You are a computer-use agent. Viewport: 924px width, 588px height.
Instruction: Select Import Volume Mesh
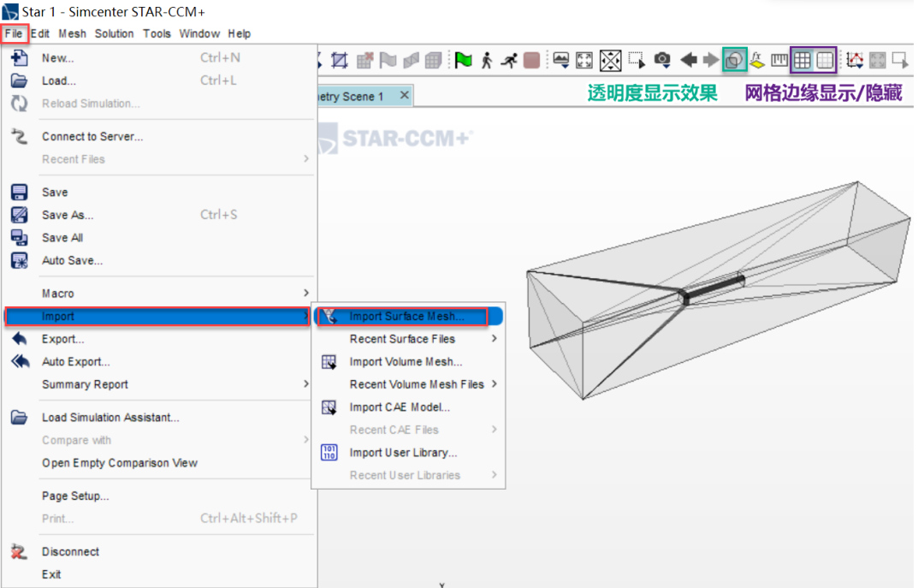(x=408, y=361)
